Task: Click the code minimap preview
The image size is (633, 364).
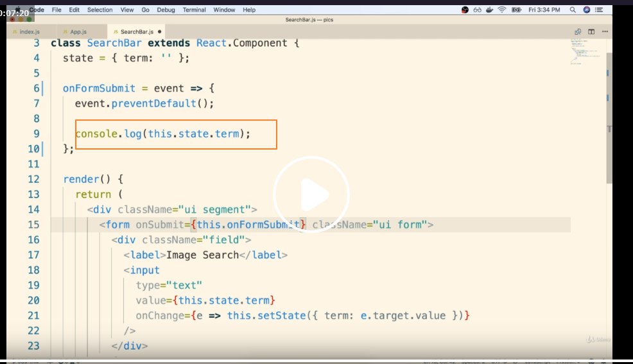Action: point(585,51)
